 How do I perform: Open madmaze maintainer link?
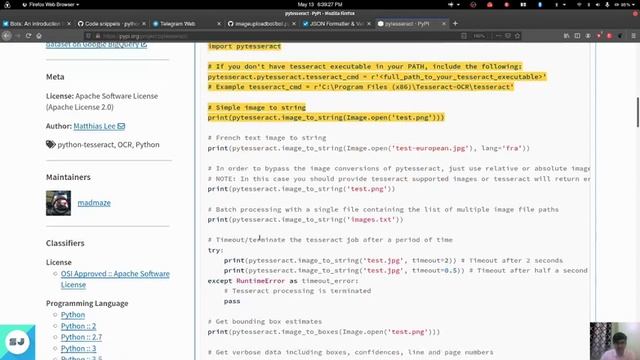point(94,203)
